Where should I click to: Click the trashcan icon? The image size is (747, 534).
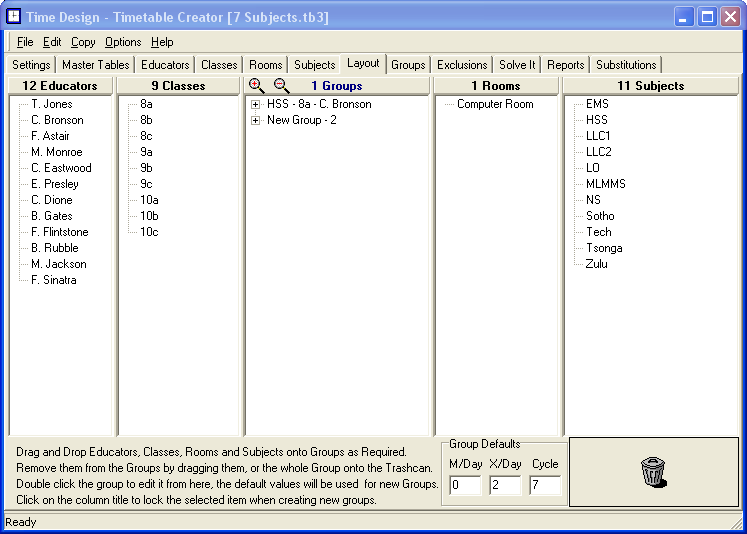pos(653,470)
